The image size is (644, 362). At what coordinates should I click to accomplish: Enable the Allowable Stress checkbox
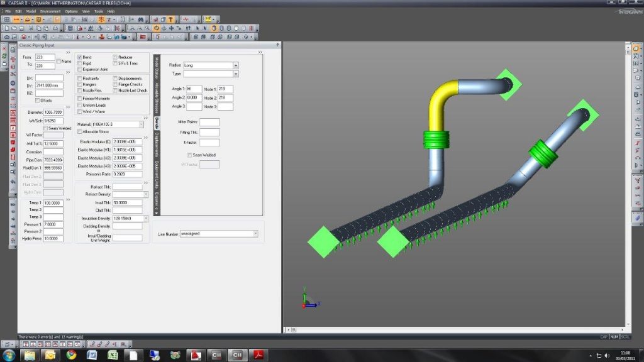[80, 131]
